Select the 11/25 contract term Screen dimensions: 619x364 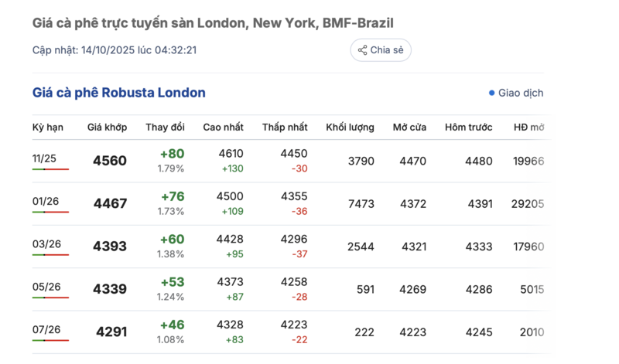tap(44, 158)
